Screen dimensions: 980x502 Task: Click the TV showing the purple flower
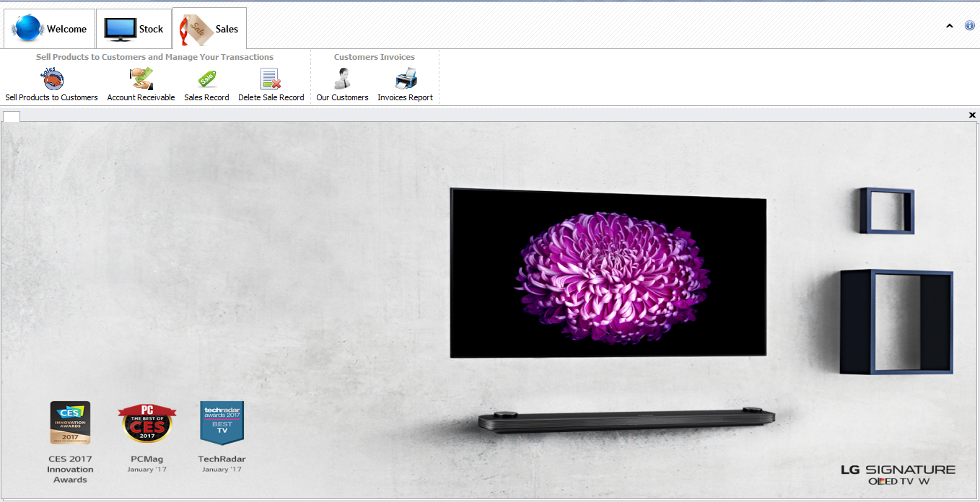(x=608, y=273)
